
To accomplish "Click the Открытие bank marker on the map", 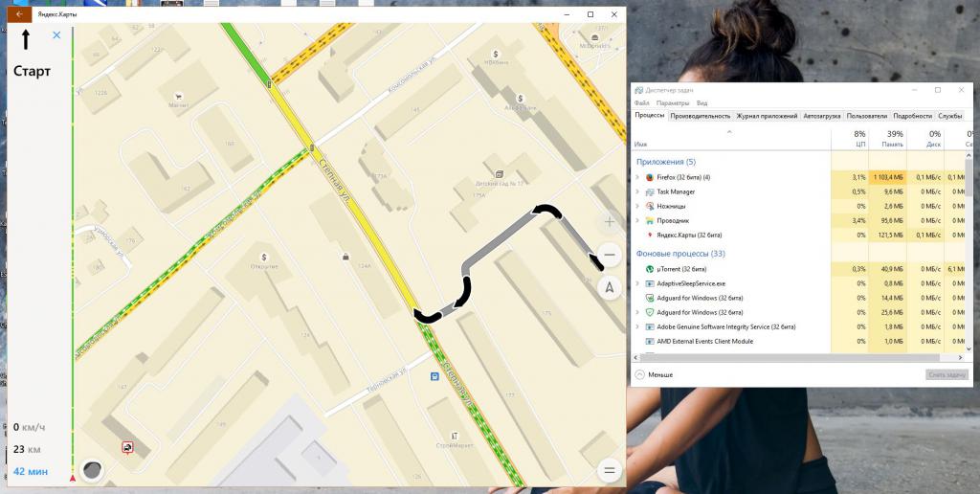I will pyautogui.click(x=264, y=257).
